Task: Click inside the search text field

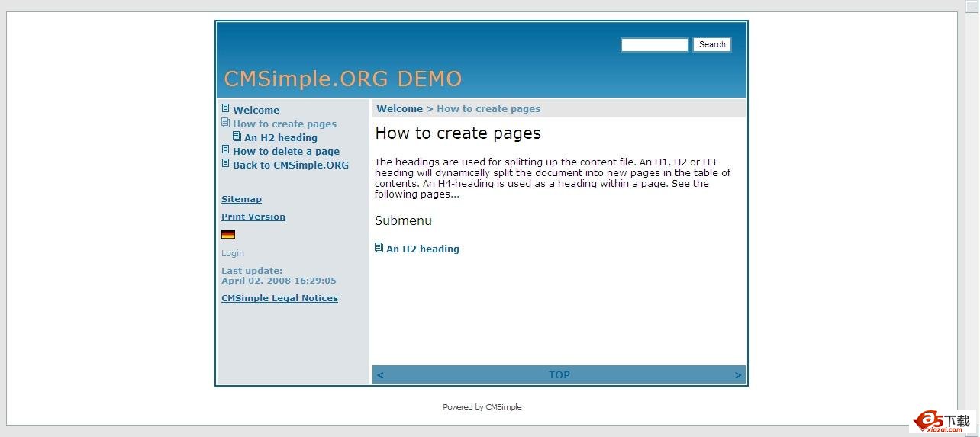Action: pyautogui.click(x=654, y=45)
